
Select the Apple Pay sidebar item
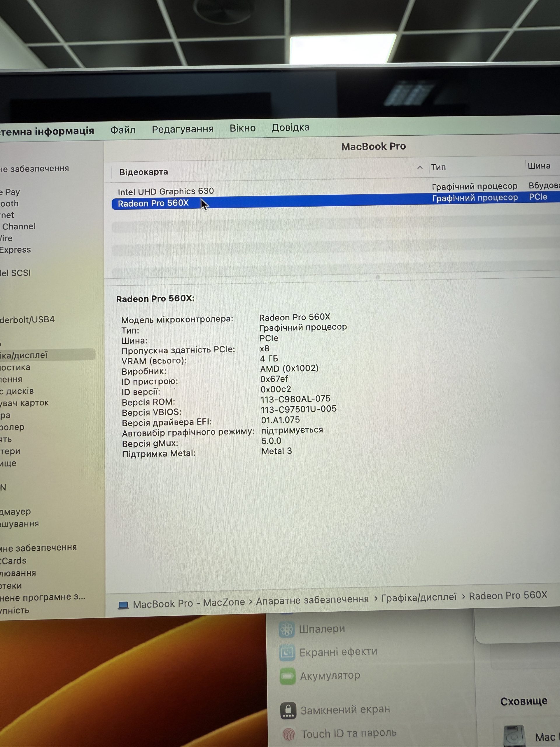point(10,192)
